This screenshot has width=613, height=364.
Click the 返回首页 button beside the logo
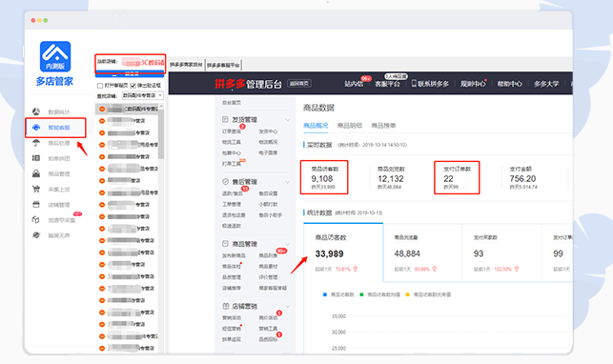pos(299,83)
